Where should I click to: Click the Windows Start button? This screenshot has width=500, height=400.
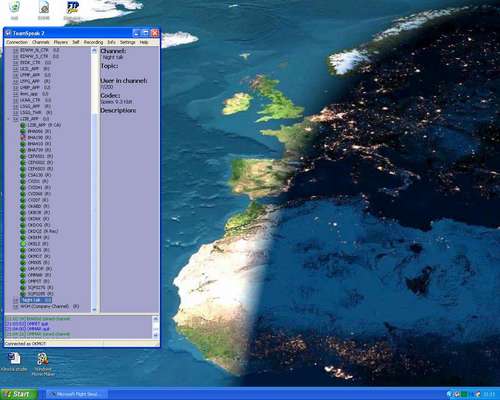[19, 394]
